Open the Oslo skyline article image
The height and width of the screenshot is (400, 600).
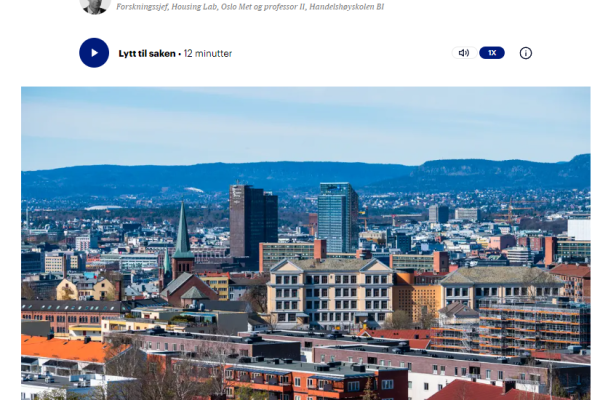point(306,243)
